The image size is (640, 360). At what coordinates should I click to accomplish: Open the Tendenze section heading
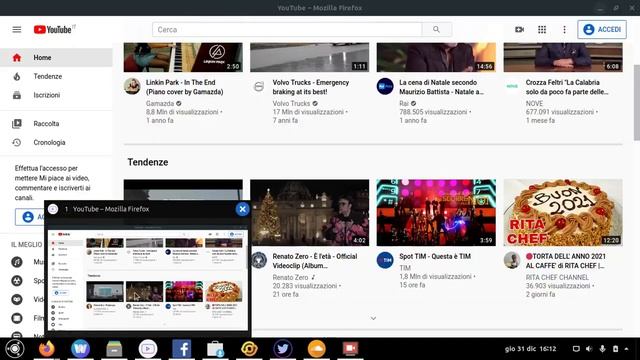click(x=148, y=162)
